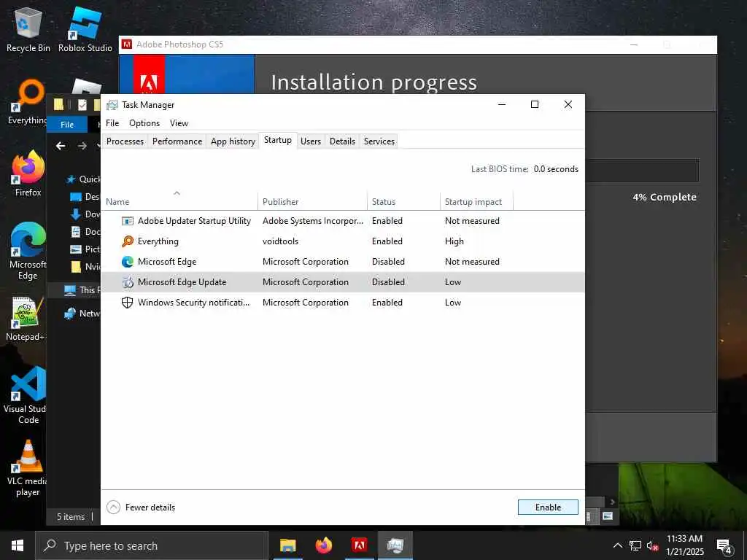
Task: Switch to the Users tab
Action: pos(311,141)
